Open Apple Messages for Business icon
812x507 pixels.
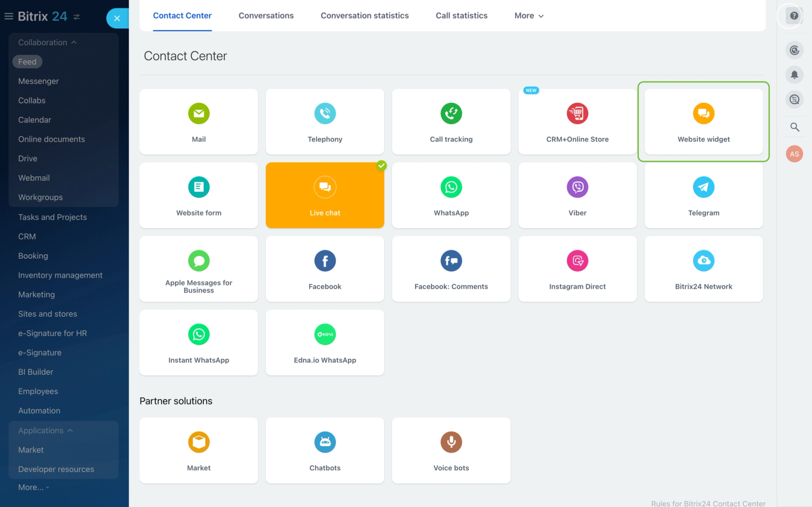[x=199, y=261]
